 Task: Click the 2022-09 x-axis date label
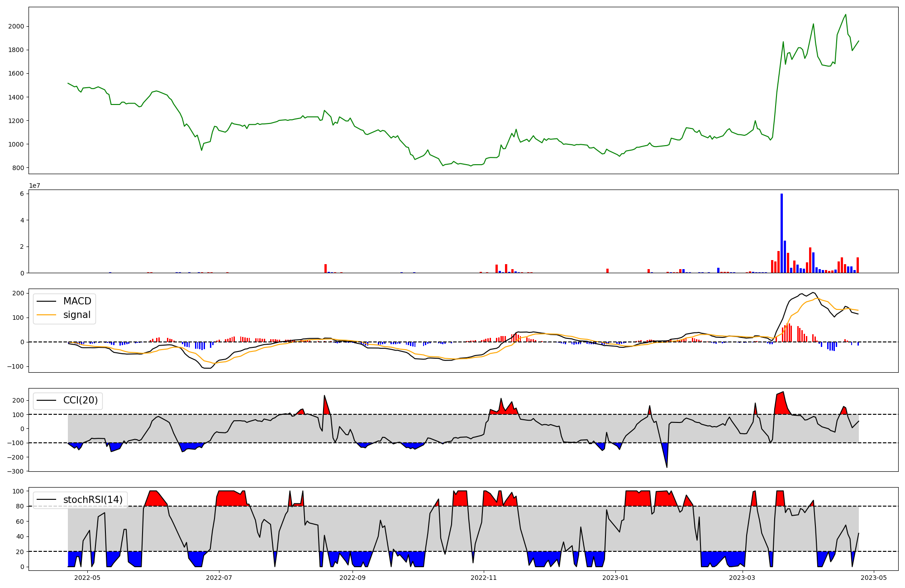click(352, 578)
